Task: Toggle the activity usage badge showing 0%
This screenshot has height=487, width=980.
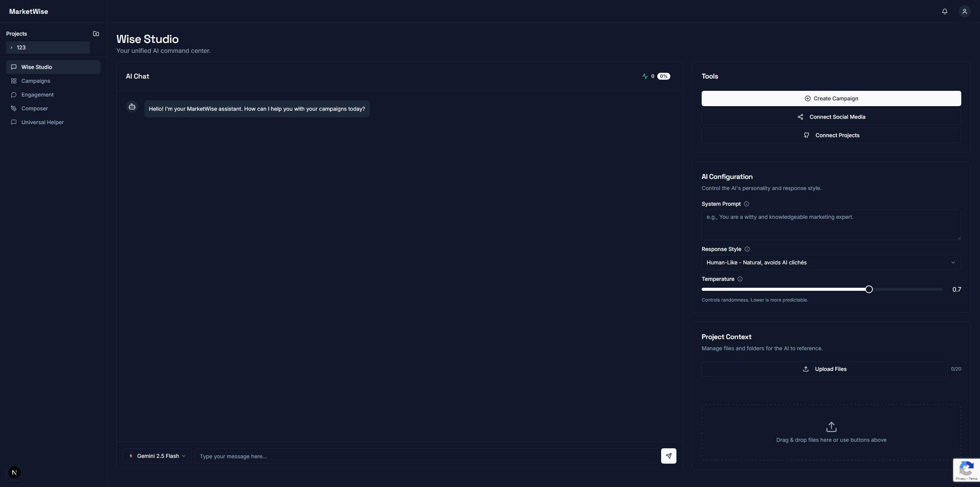Action: [663, 76]
